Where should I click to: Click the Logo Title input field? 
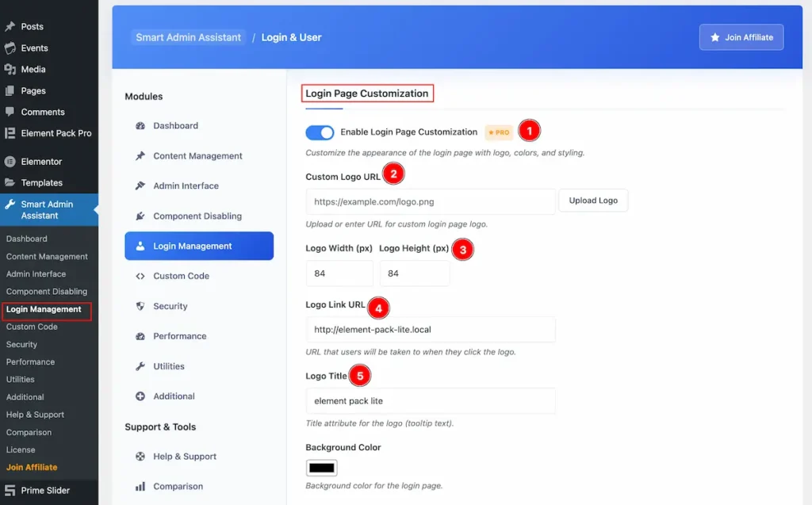click(x=431, y=401)
